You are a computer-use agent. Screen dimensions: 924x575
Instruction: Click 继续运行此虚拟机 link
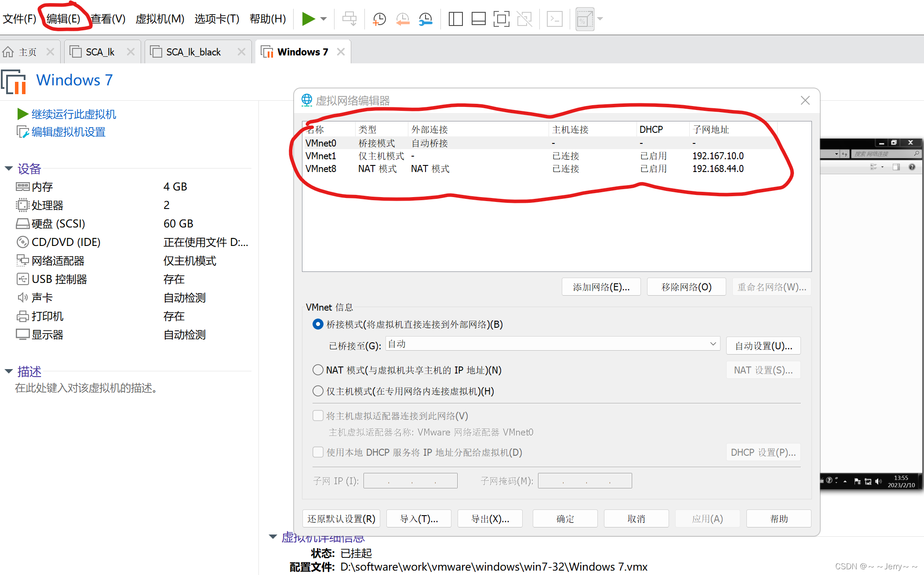coord(73,114)
